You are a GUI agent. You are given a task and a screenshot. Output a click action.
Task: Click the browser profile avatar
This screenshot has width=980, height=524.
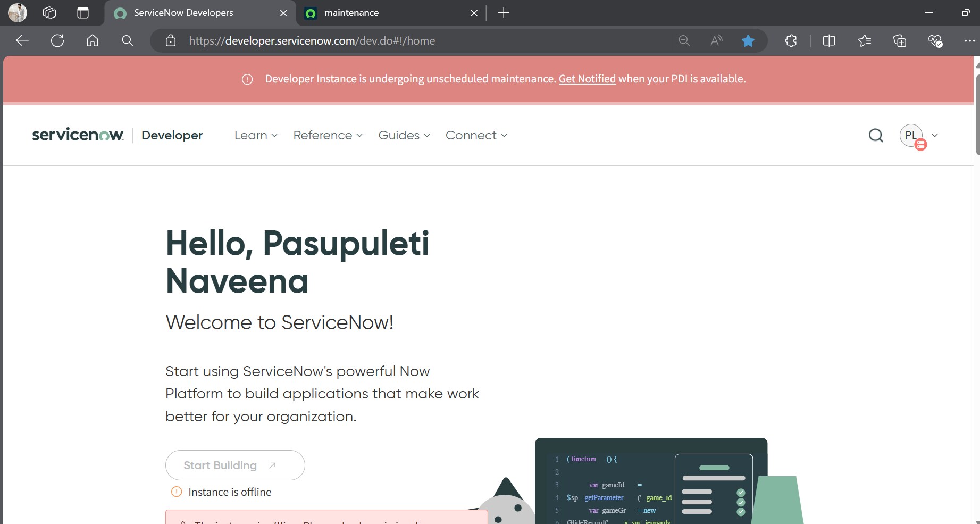[x=18, y=13]
